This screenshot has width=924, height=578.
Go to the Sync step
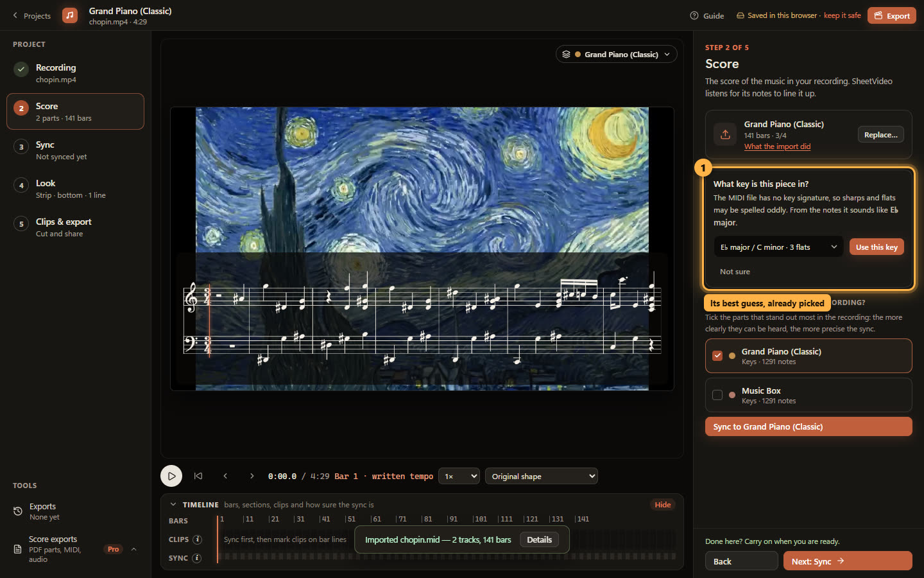pos(75,150)
